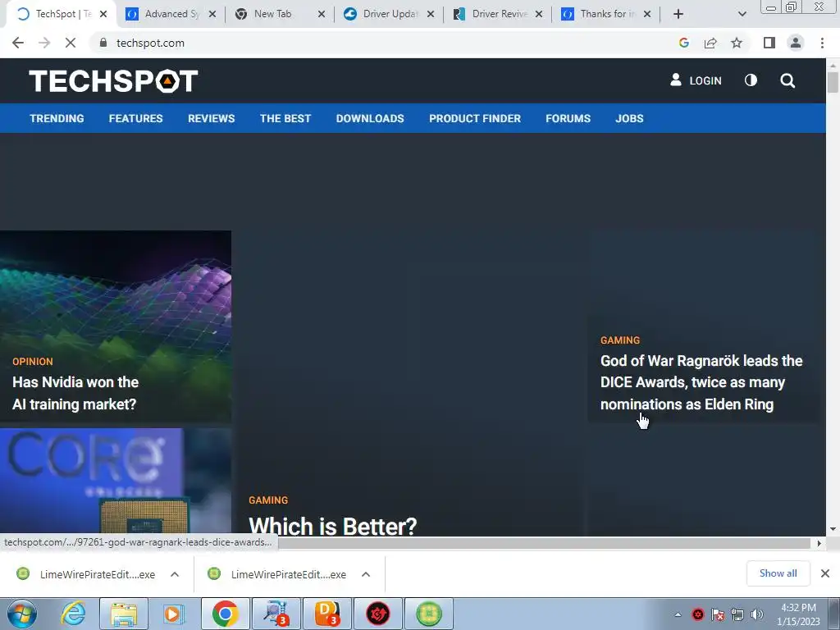The image size is (840, 630).
Task: Toggle TechSpot dark/light theme
Action: (x=751, y=80)
